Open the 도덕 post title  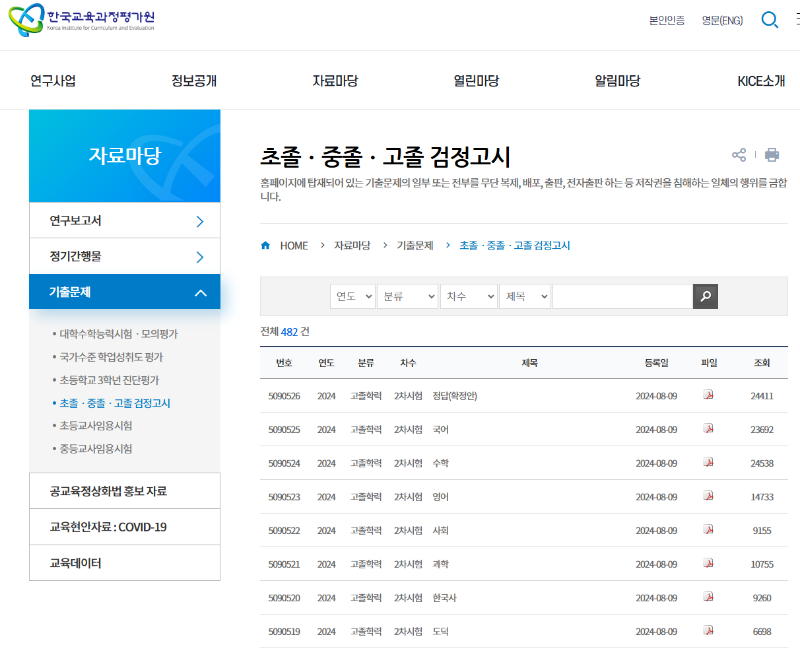pyautogui.click(x=440, y=632)
